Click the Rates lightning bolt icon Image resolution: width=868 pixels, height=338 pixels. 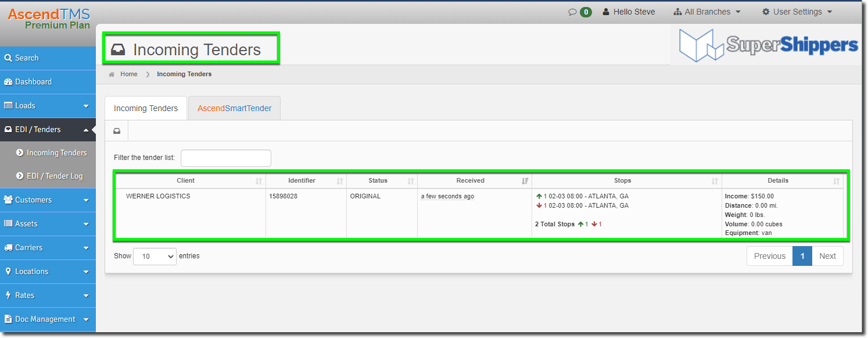[x=9, y=296]
